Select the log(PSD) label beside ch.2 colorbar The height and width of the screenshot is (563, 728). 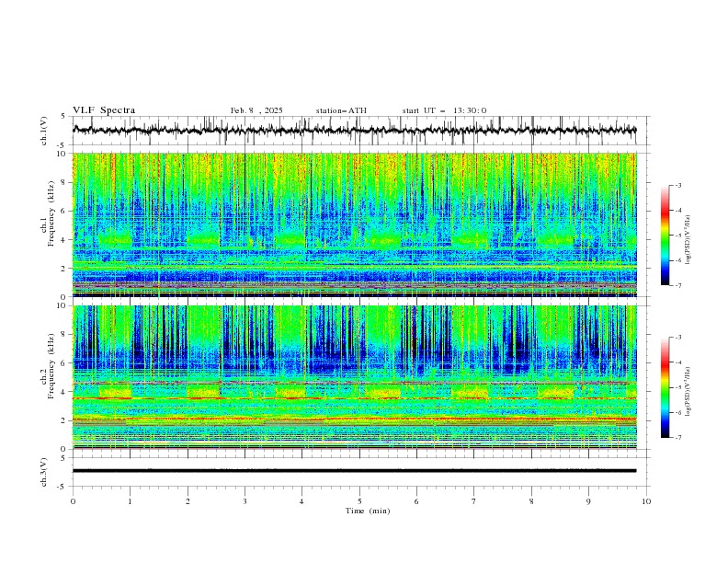coord(688,392)
